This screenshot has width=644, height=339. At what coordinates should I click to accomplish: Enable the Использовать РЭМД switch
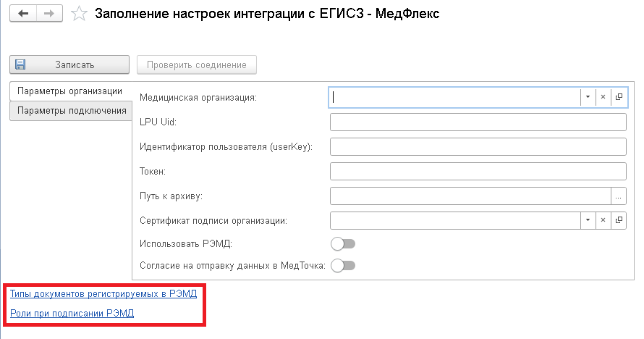coord(343,243)
